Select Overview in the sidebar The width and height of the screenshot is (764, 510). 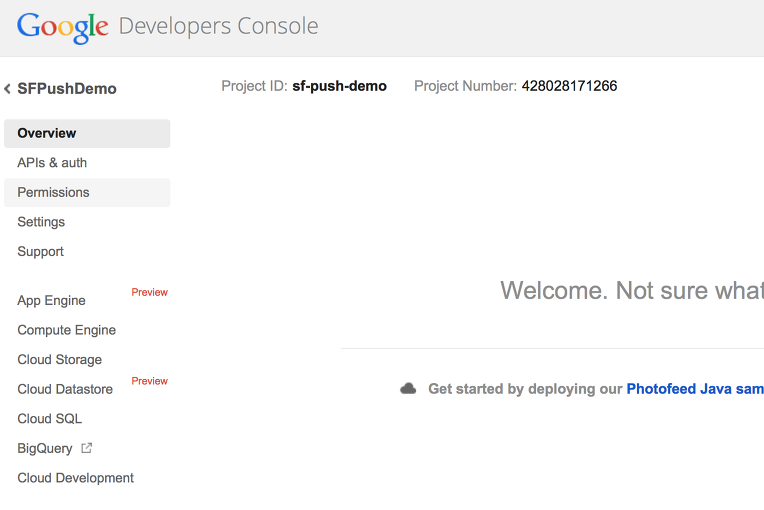click(87, 133)
